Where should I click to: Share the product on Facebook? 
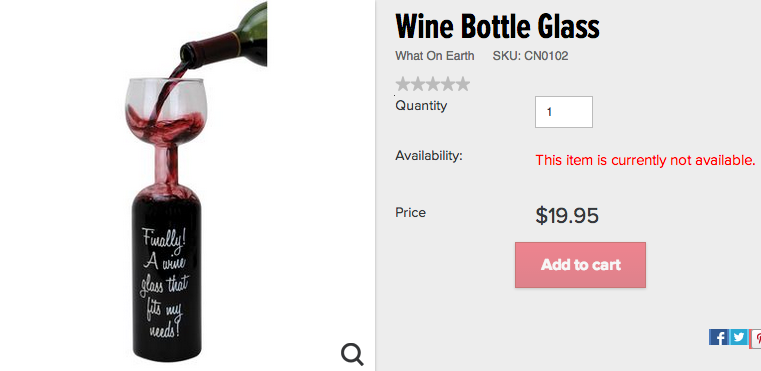pos(719,337)
